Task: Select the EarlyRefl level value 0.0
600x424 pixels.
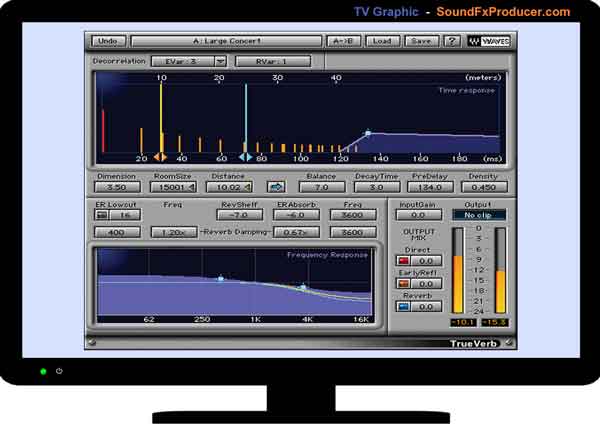Action: 426,284
